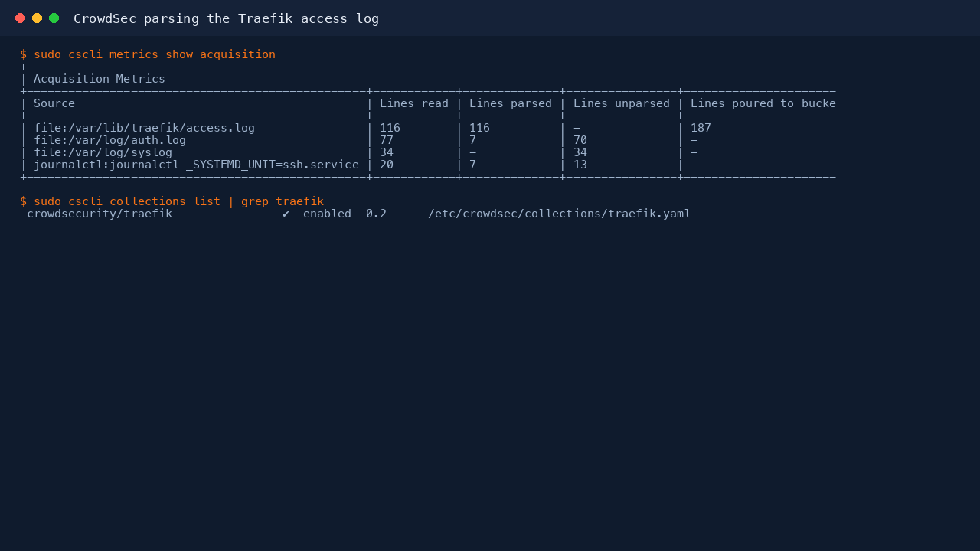Viewport: 980px width, 551px height.
Task: Click lines parsed value 116 for access.log
Action: [479, 128]
